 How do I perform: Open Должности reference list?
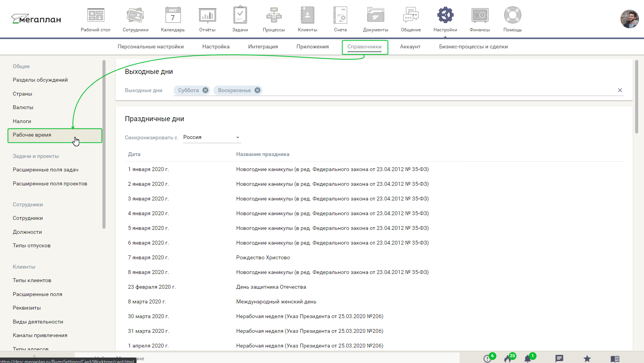[27, 232]
